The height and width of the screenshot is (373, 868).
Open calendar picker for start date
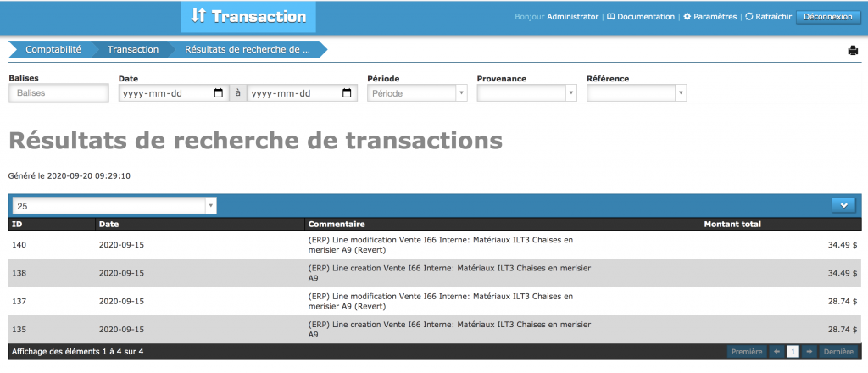(x=219, y=93)
